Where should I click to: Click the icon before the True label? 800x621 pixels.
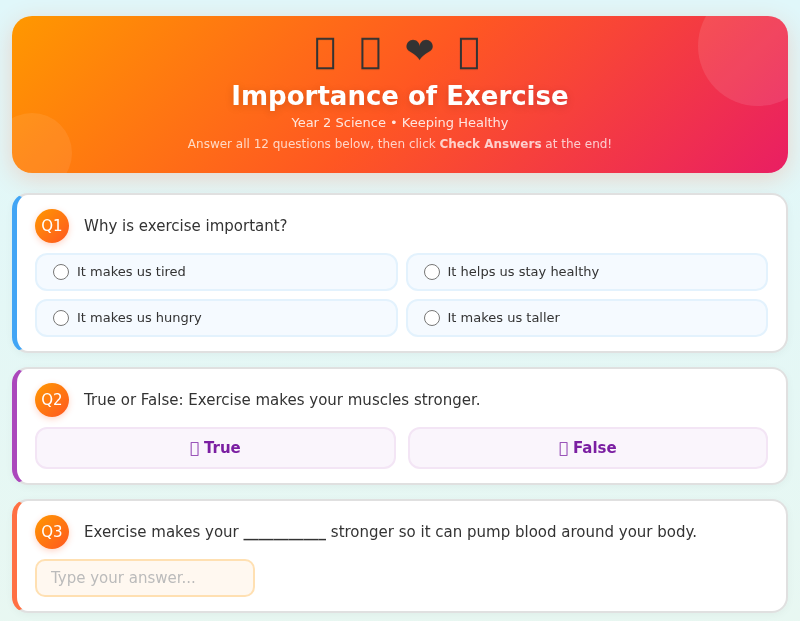197,447
